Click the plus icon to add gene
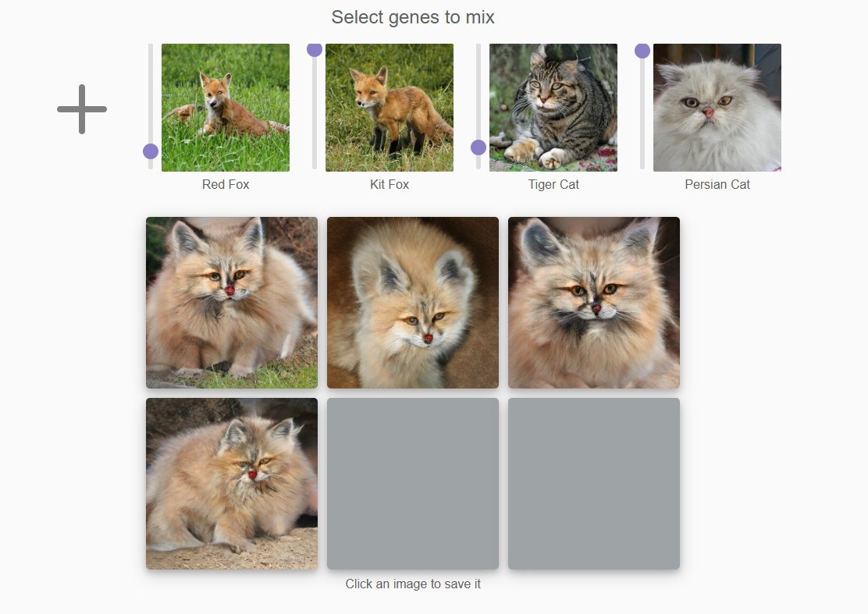868x614 pixels. point(82,109)
